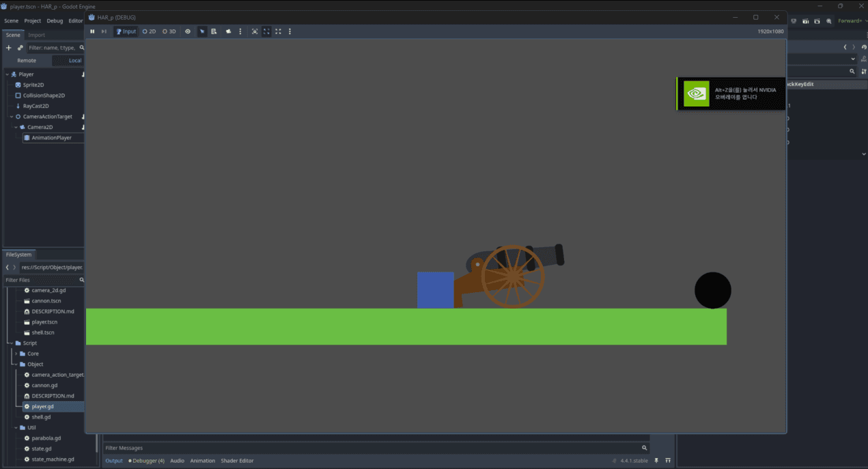The image size is (868, 469).
Task: Click the next frame step button
Action: click(x=104, y=31)
